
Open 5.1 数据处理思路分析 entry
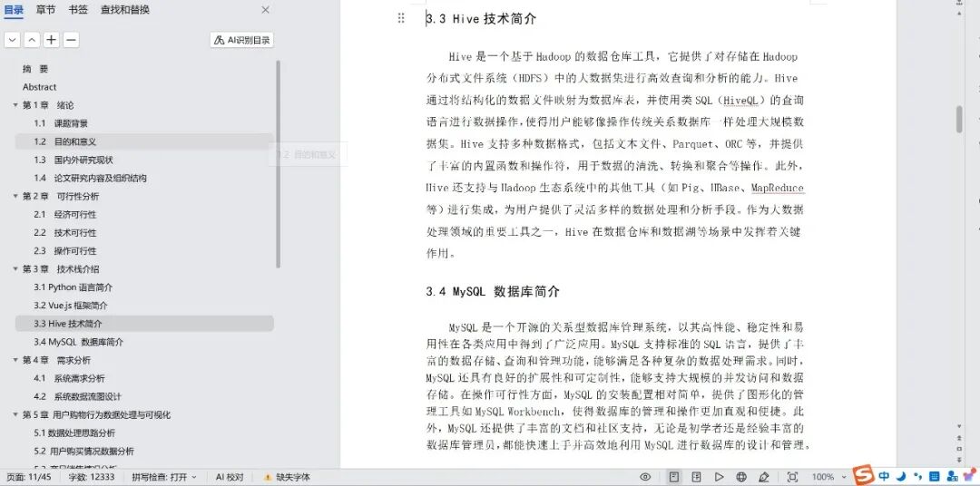(74, 433)
